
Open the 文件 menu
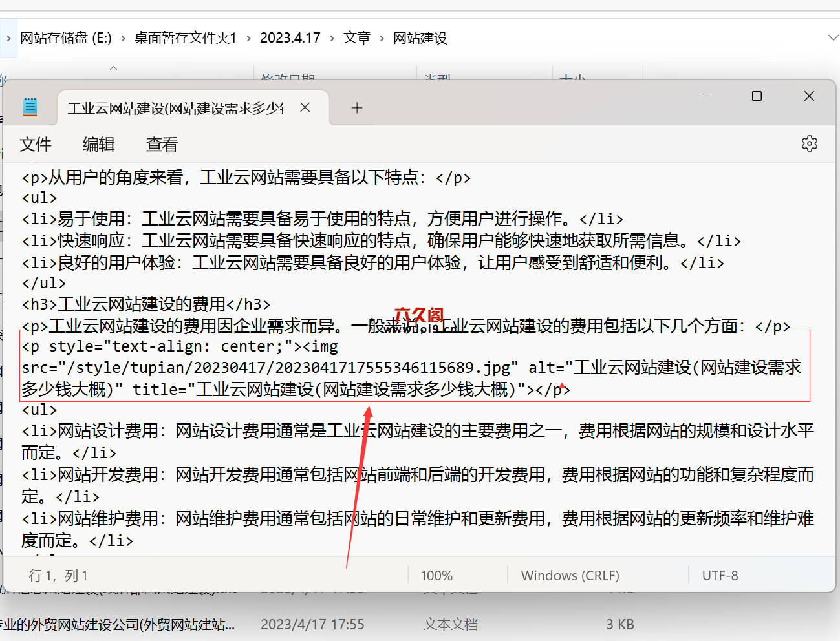tap(36, 144)
